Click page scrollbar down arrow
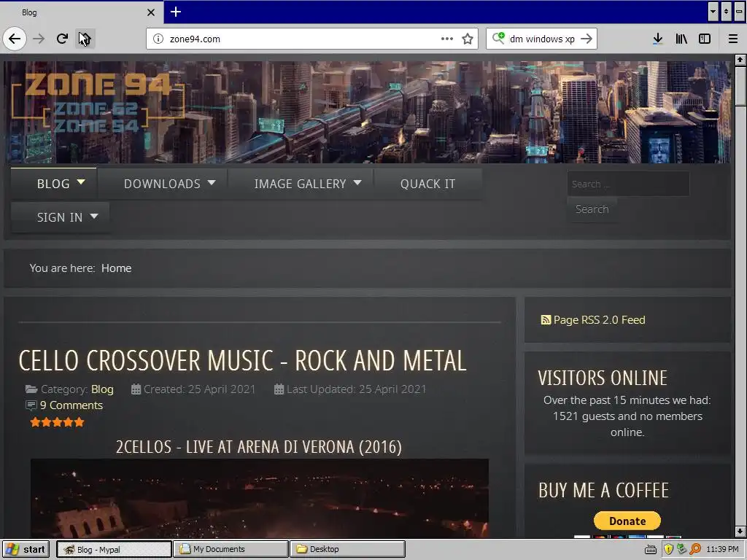This screenshot has width=747, height=560. 740,532
